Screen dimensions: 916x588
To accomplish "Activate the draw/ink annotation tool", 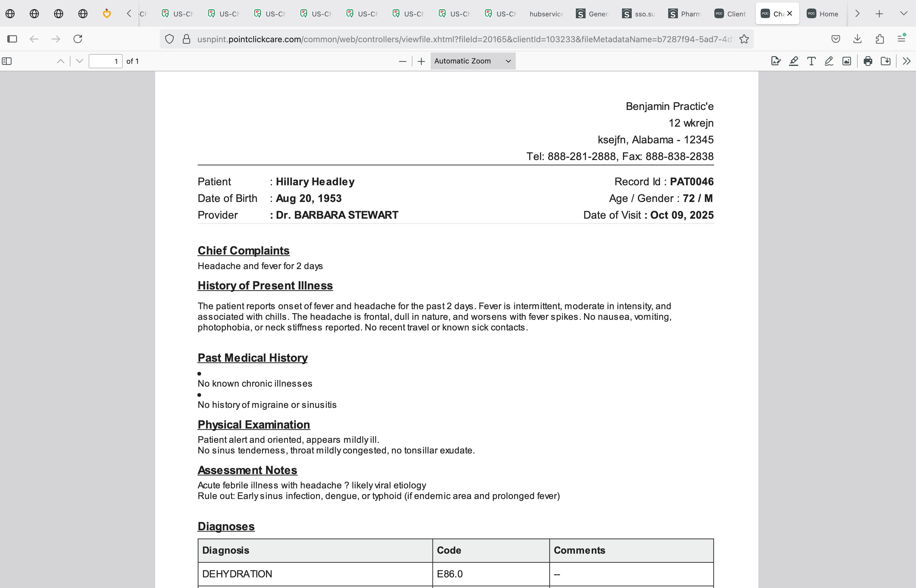I will click(x=829, y=61).
